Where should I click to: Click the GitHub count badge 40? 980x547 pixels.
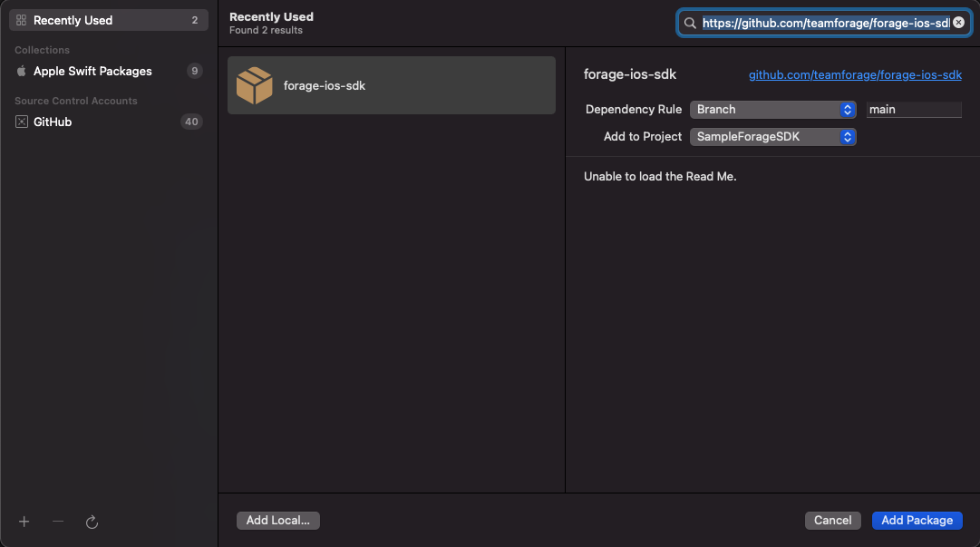[191, 122]
